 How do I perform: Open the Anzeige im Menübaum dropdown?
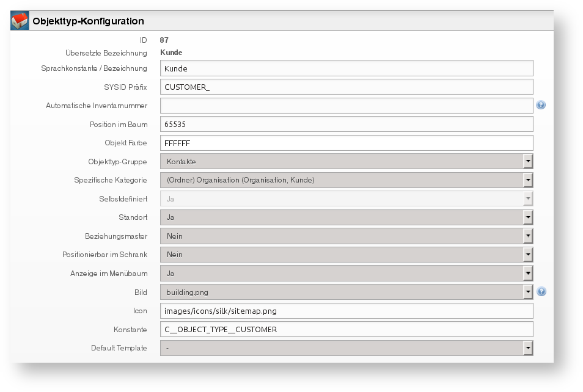(346, 273)
